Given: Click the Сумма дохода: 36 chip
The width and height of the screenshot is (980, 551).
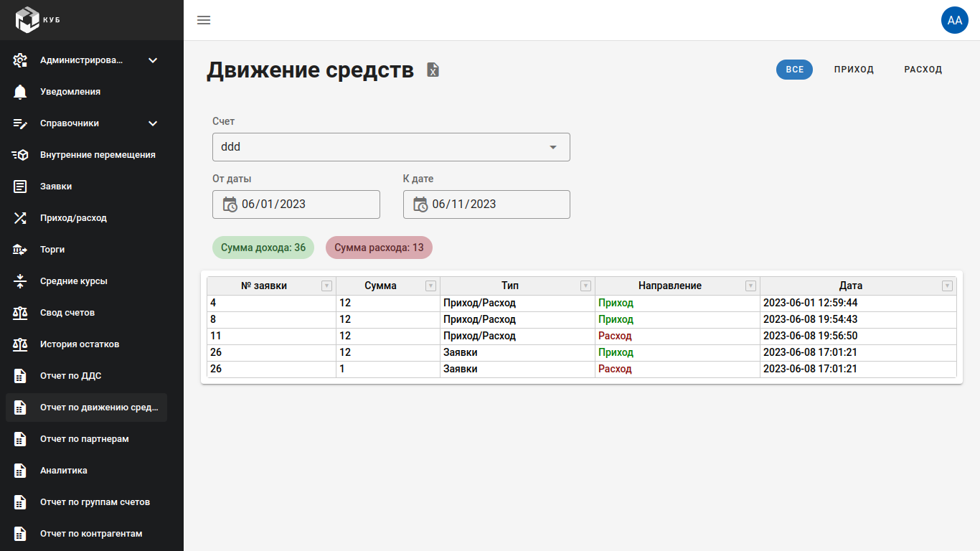Looking at the screenshot, I should (263, 248).
